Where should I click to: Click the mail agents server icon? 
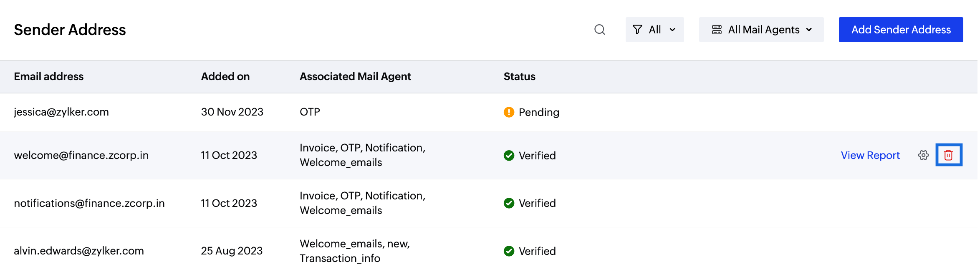(717, 30)
